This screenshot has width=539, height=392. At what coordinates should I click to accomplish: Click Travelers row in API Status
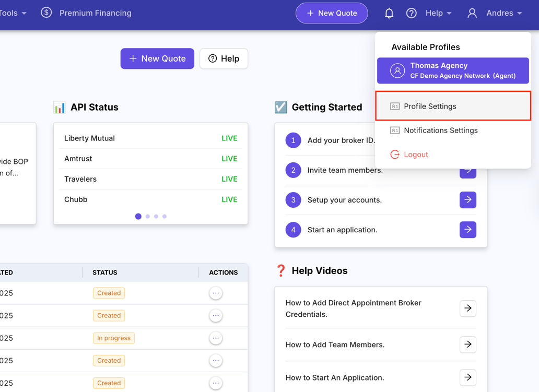click(x=150, y=179)
